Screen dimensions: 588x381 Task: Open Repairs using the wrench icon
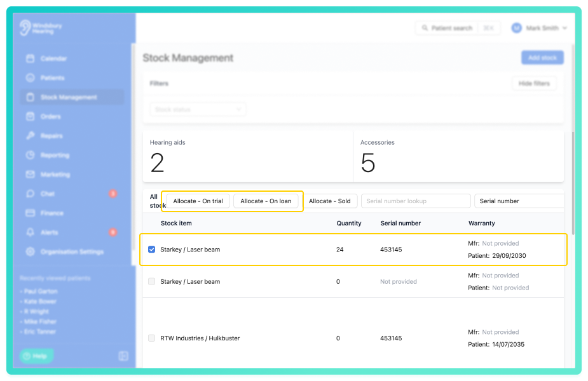(31, 136)
